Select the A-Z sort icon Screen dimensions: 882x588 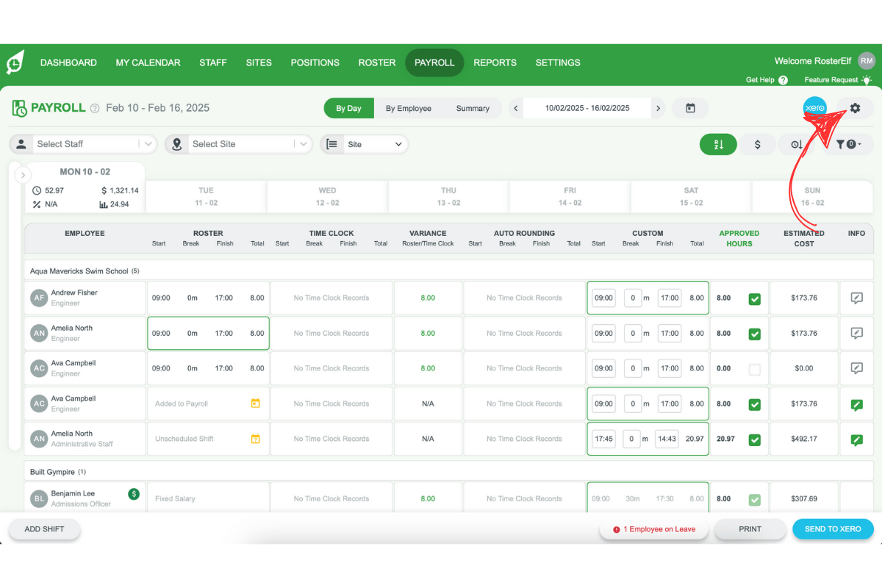[x=718, y=145]
